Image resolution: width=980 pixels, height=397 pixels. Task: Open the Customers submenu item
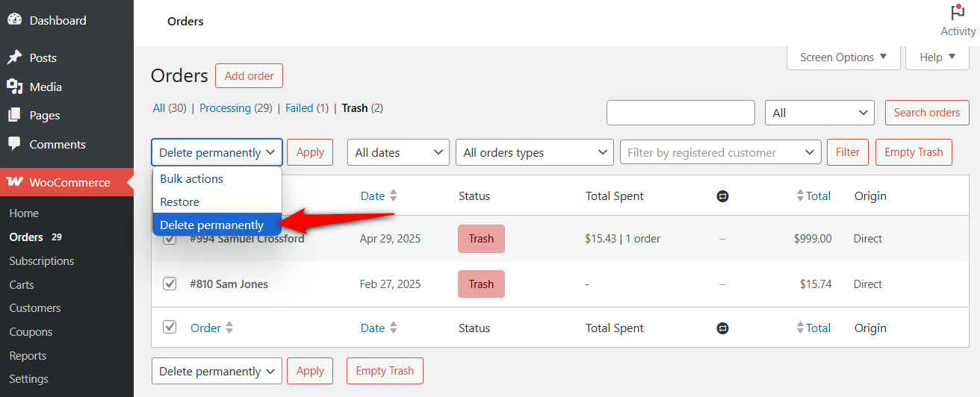tap(35, 308)
